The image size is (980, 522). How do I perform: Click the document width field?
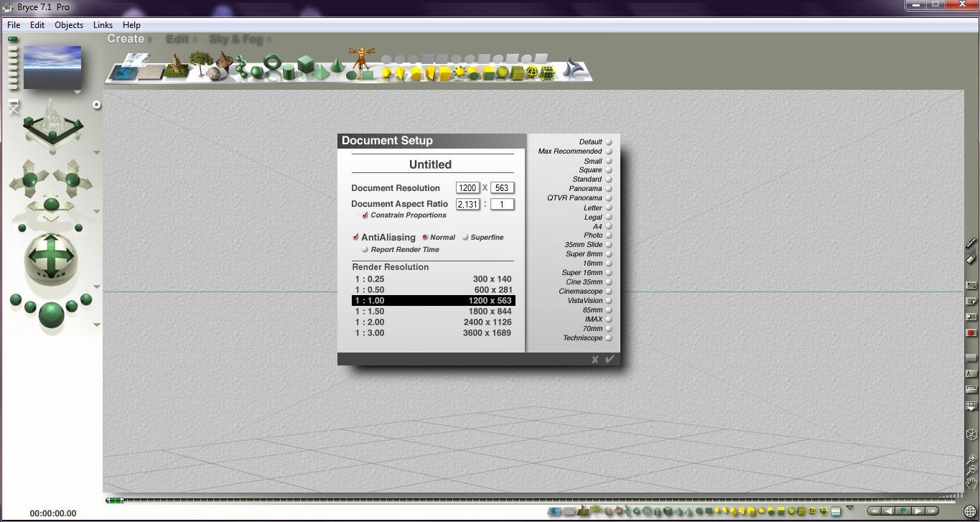(x=467, y=188)
